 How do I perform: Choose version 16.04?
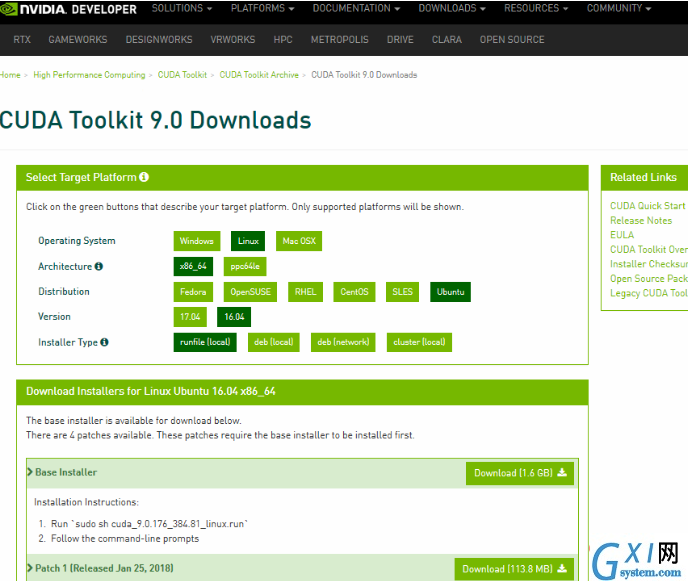(x=234, y=317)
